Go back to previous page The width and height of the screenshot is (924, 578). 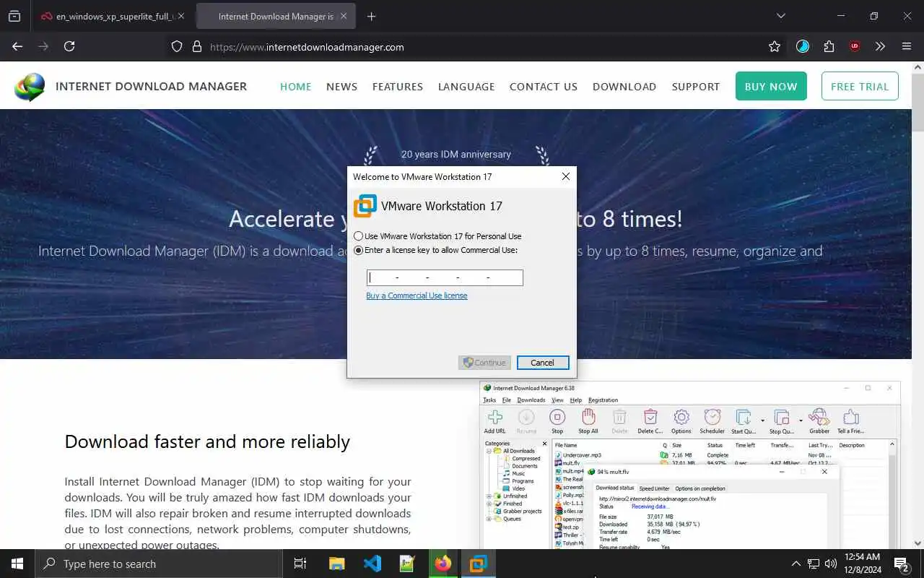(x=17, y=46)
